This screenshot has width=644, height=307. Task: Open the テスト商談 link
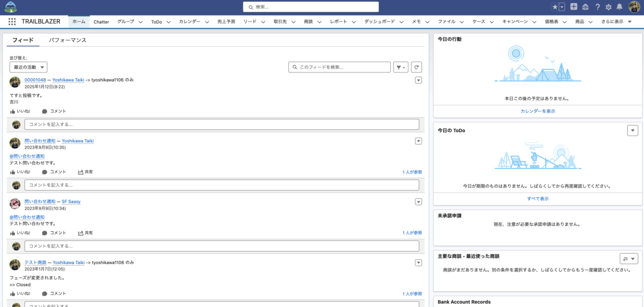35,262
